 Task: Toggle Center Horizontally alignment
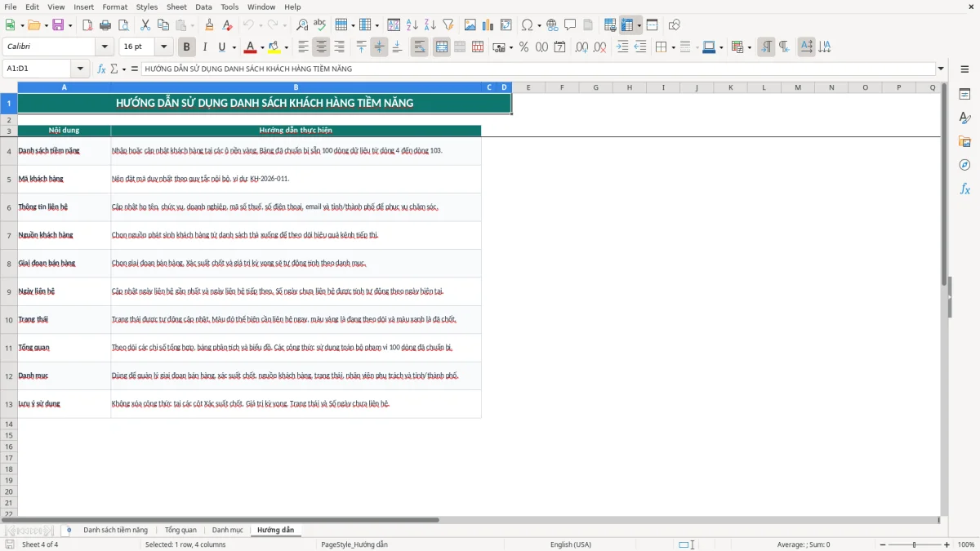pyautogui.click(x=321, y=47)
